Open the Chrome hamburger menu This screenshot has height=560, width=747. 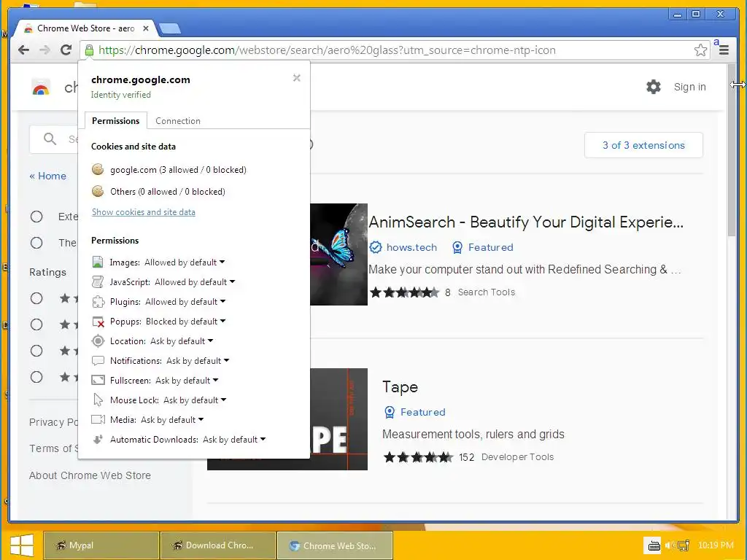click(724, 50)
